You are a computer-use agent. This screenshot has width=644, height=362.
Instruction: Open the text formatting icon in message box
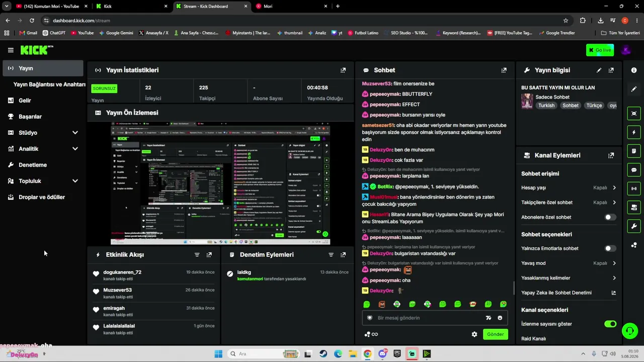[x=488, y=318]
